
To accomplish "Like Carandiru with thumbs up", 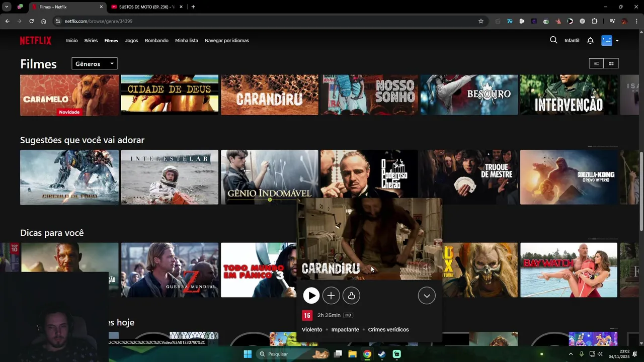I will (x=351, y=296).
